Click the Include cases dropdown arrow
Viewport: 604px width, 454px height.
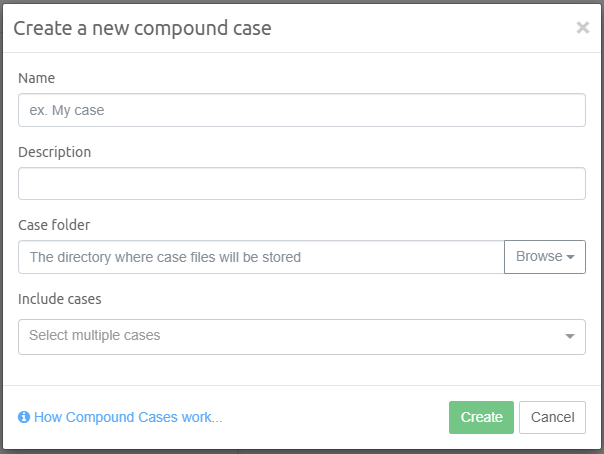(570, 337)
